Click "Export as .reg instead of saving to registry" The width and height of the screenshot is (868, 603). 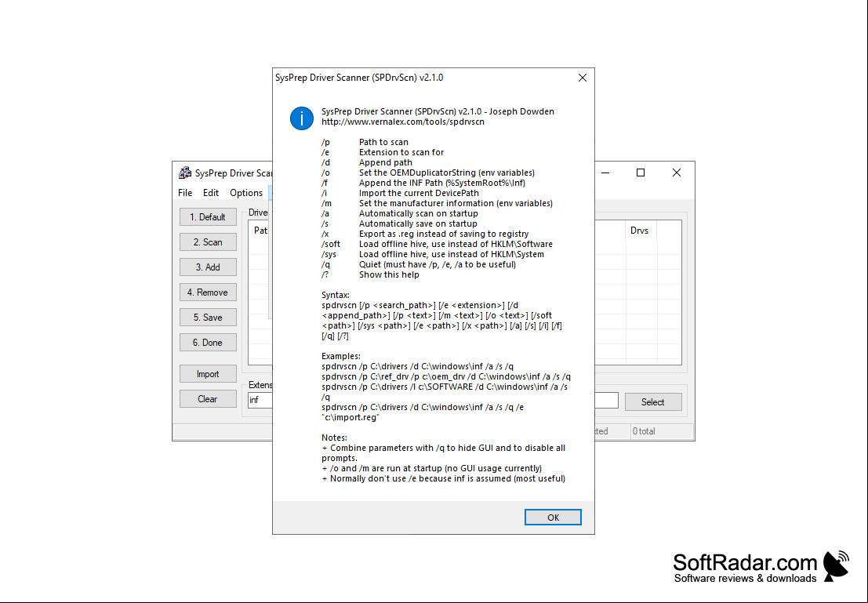pos(444,234)
